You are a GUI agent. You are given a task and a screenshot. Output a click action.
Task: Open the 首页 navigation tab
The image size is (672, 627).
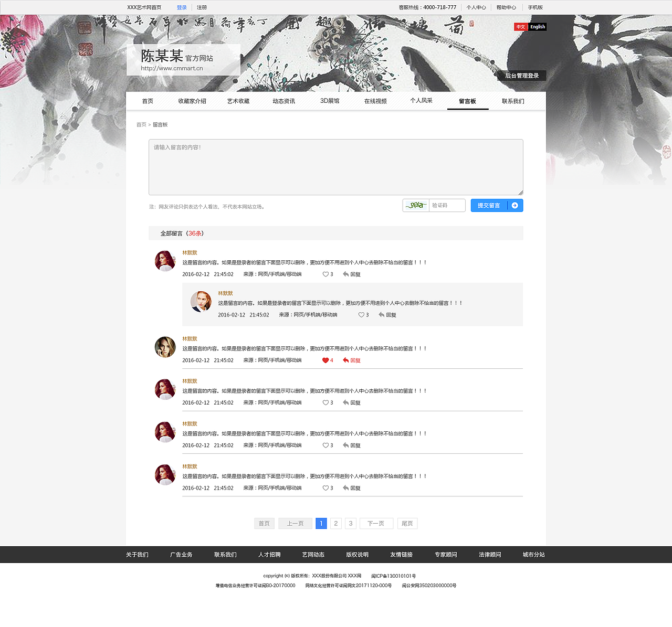(148, 101)
